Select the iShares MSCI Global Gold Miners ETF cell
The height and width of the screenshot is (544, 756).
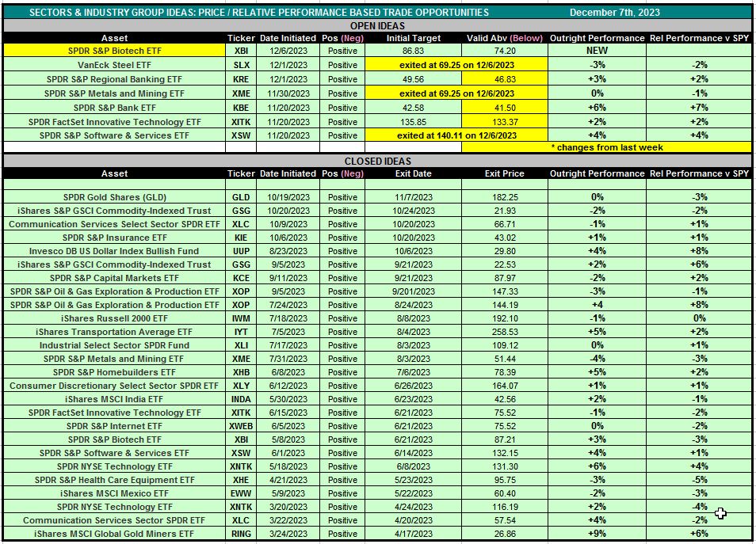pyautogui.click(x=114, y=534)
